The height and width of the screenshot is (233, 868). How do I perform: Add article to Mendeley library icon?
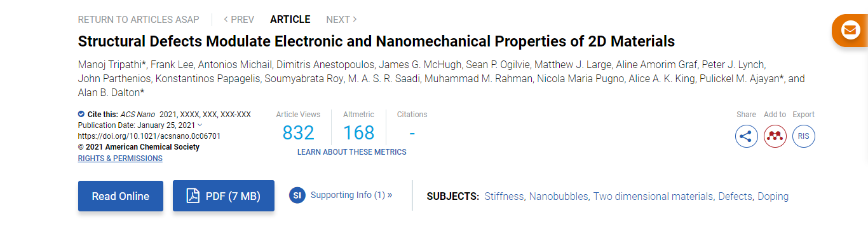[775, 136]
